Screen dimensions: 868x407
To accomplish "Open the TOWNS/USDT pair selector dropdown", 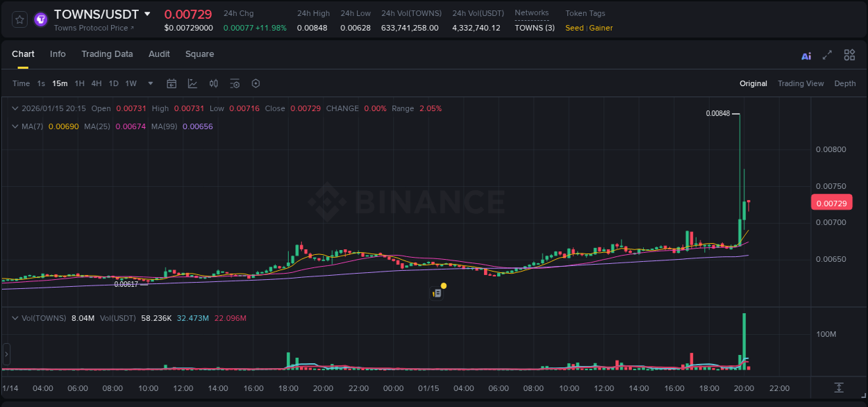I will click(x=147, y=13).
